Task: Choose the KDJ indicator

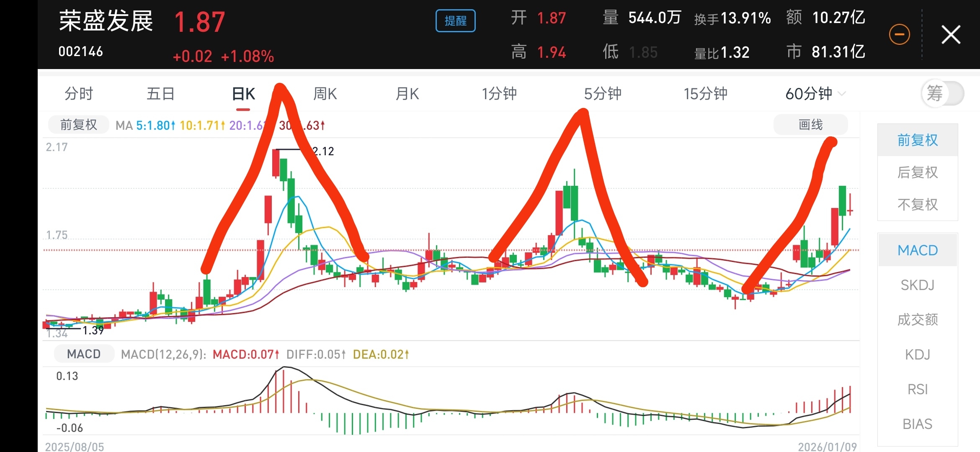Action: coord(917,354)
